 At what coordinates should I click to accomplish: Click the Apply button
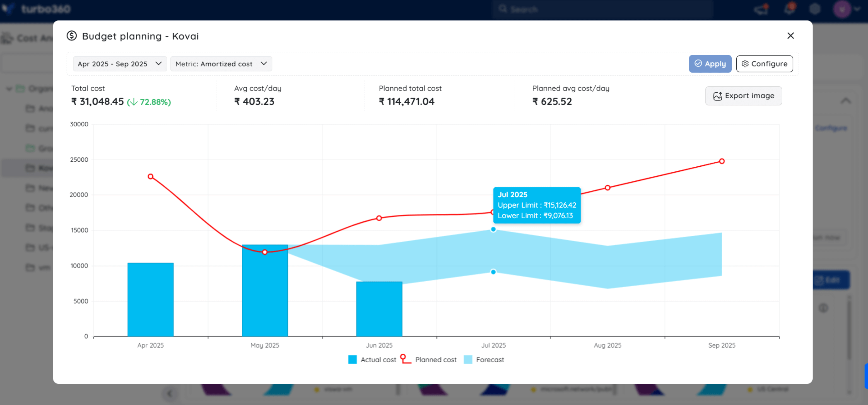(710, 64)
